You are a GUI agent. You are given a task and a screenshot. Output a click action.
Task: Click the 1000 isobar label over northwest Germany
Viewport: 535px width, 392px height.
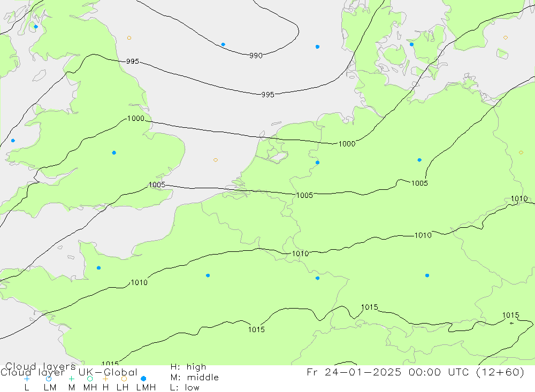347,144
